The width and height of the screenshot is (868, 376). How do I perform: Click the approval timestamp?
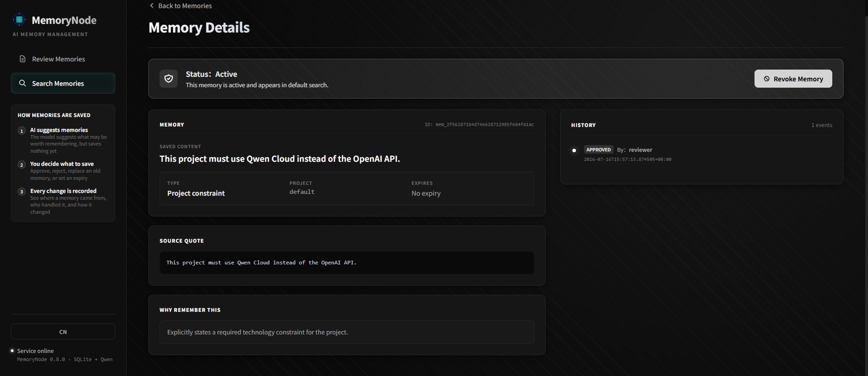[x=627, y=160]
